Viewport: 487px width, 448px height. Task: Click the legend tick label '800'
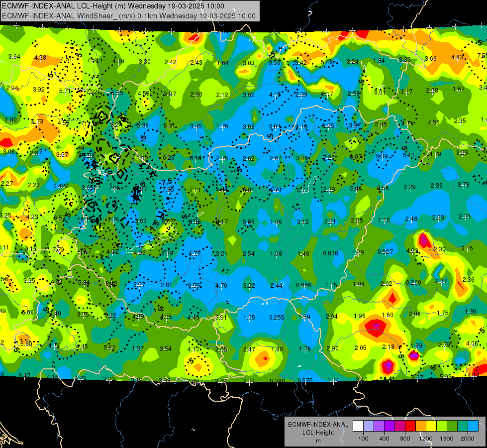pyautogui.click(x=405, y=439)
